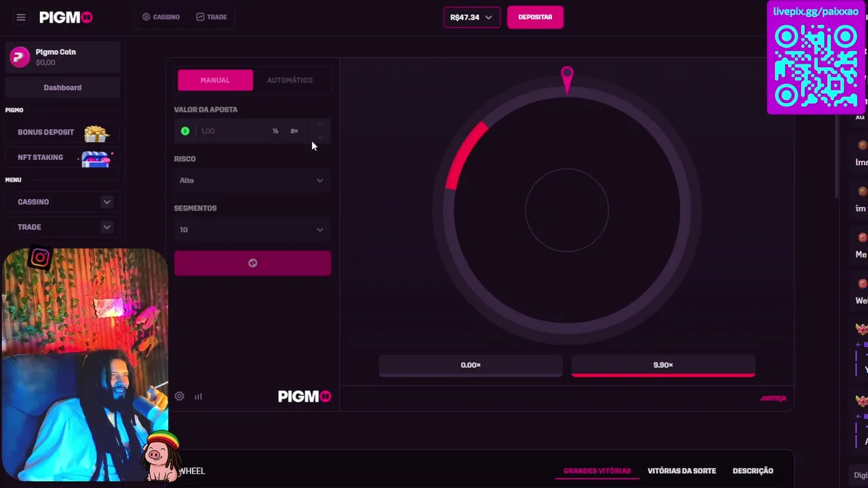Click the Depositar button
Viewport: 868px width, 488px height.
click(x=535, y=17)
